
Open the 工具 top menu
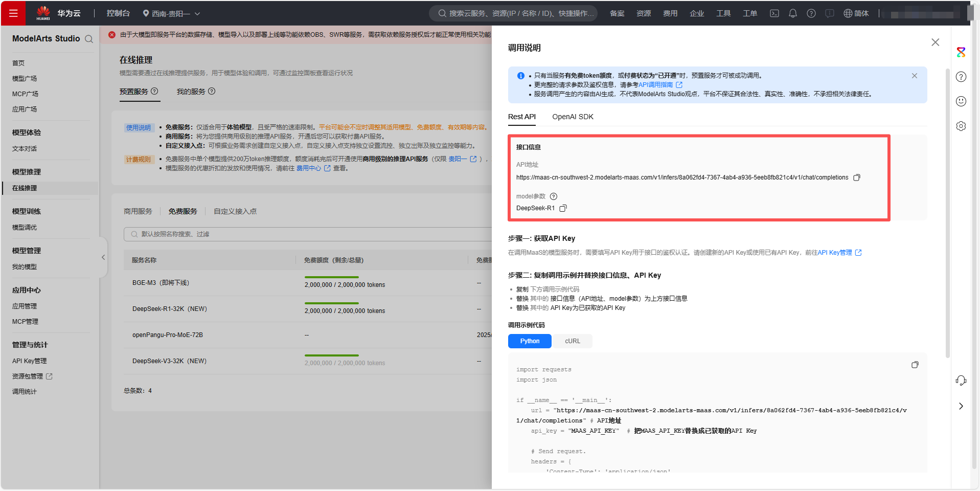coord(723,13)
